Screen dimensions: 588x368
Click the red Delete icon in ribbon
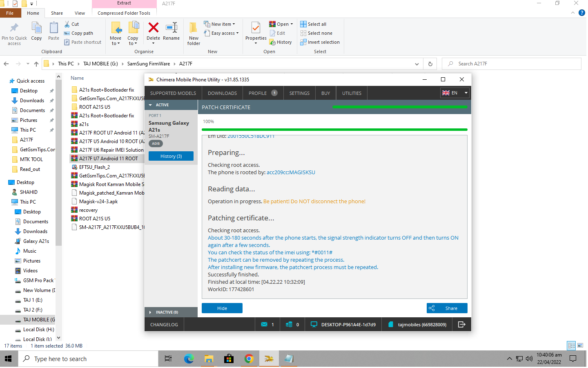(x=154, y=28)
